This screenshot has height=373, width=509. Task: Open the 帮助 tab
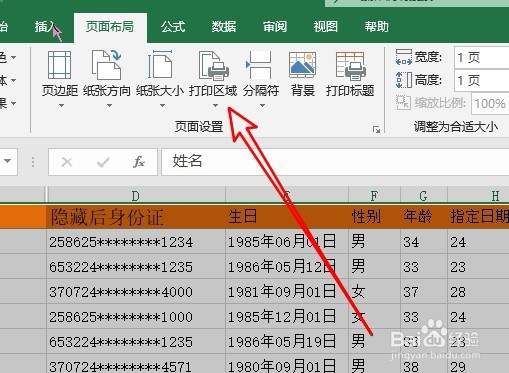click(377, 27)
